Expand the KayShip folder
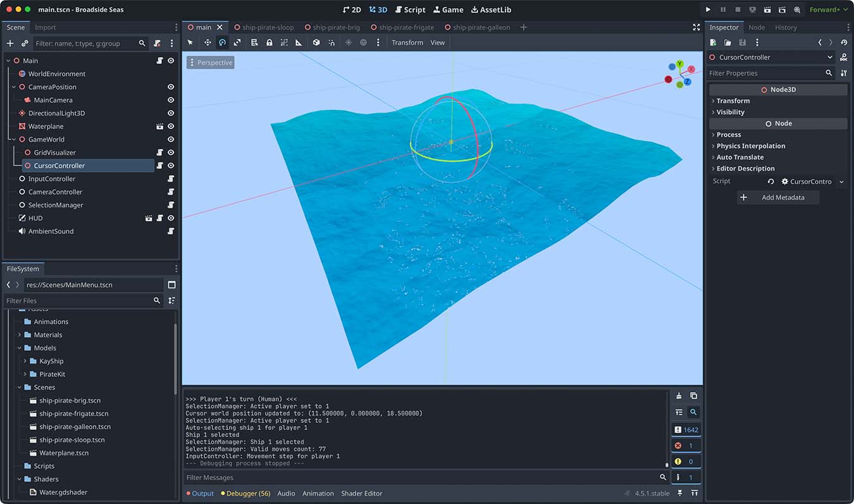 pyautogui.click(x=25, y=361)
